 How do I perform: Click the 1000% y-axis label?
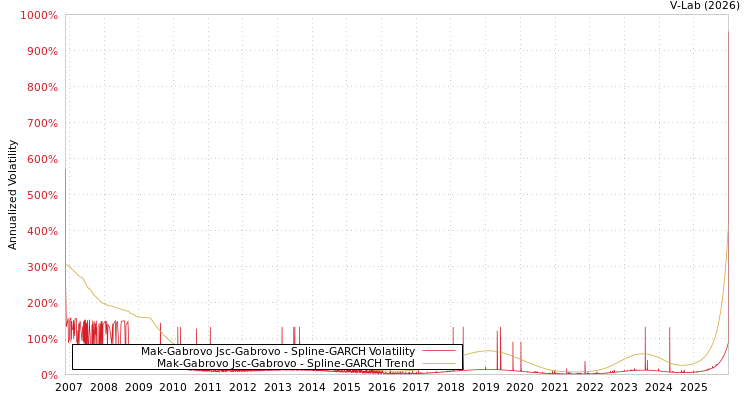pyautogui.click(x=39, y=15)
